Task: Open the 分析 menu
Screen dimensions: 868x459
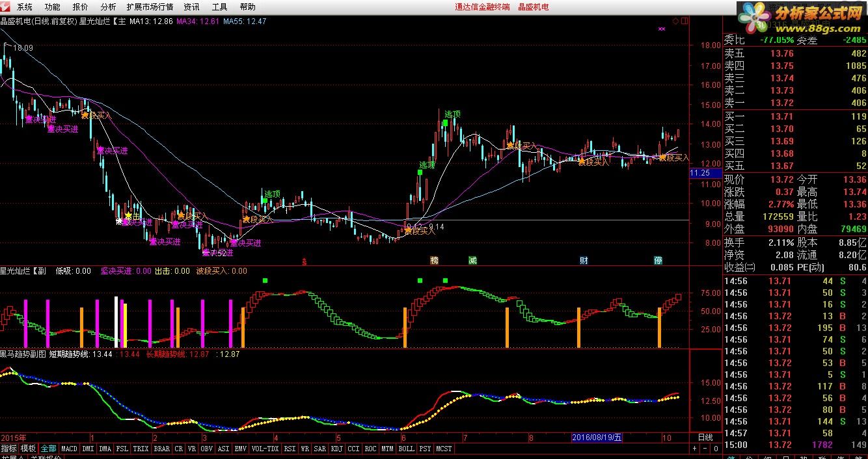Action: coord(109,7)
